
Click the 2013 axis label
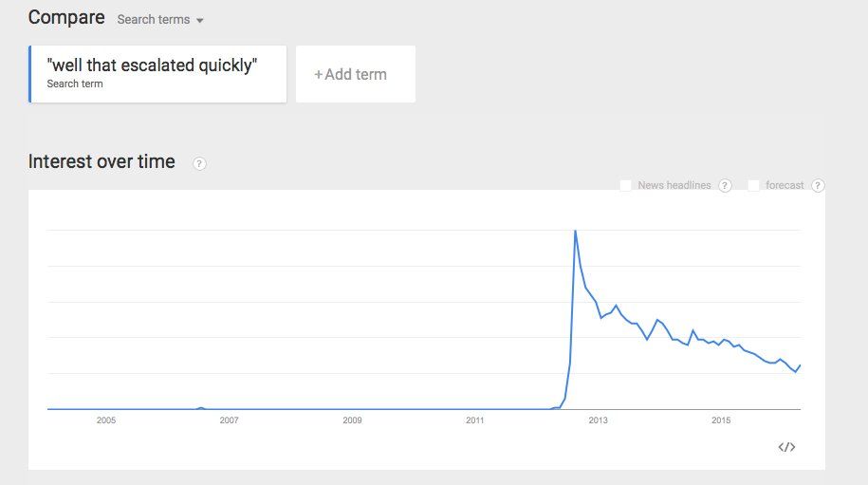click(x=598, y=420)
